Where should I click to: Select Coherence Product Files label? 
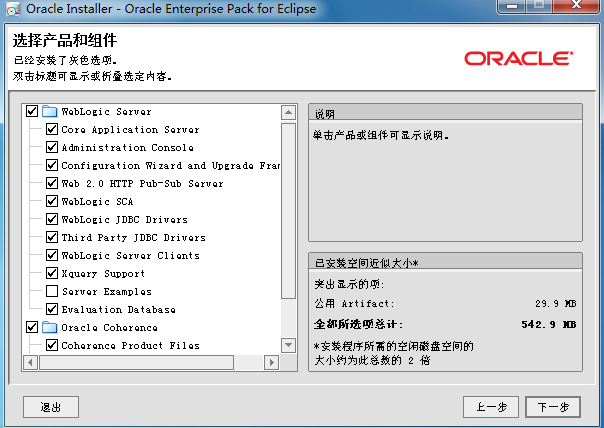tap(131, 346)
